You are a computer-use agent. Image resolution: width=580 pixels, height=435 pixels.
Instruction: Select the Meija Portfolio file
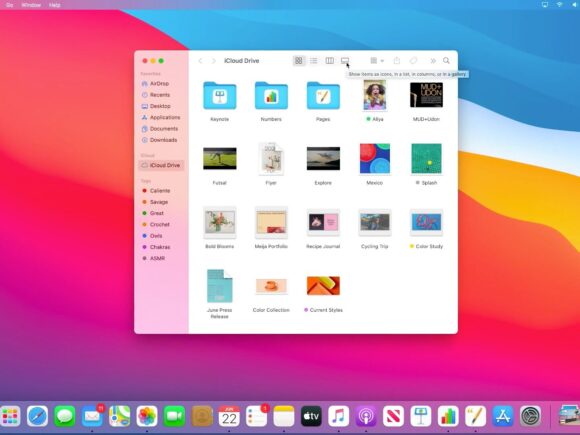[x=271, y=222]
